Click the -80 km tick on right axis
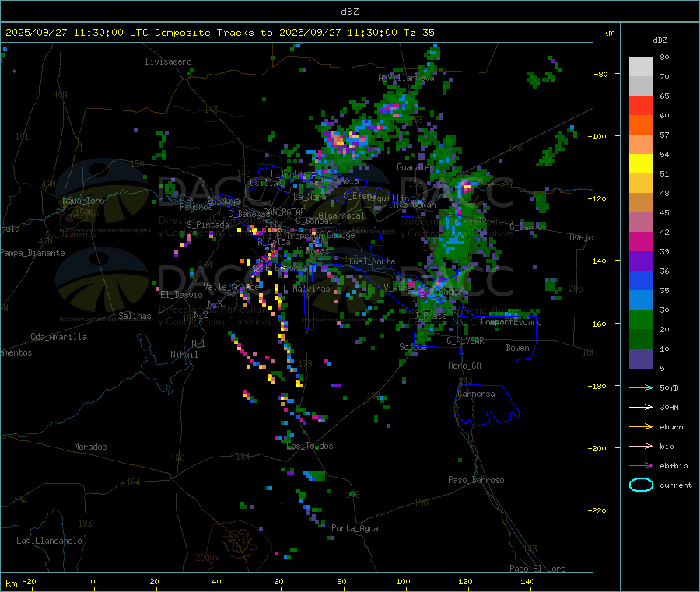This screenshot has width=700, height=592. 600,74
